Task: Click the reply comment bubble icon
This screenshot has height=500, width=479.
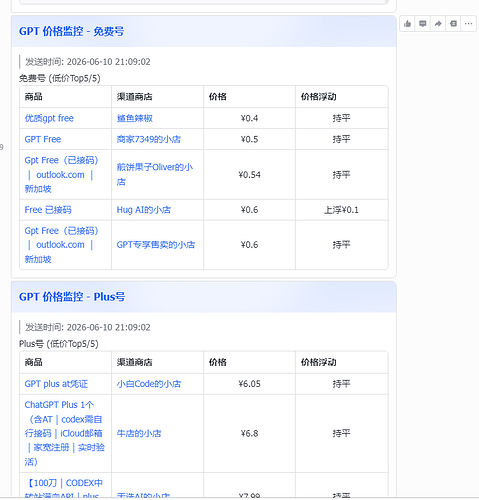Action: coord(422,24)
